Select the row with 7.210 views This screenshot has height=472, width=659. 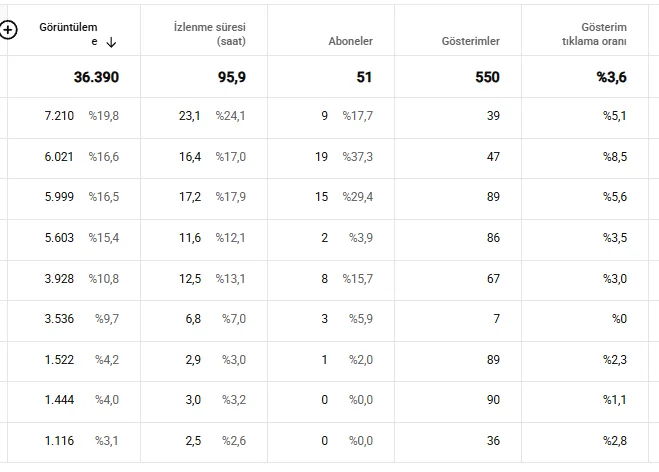328,116
